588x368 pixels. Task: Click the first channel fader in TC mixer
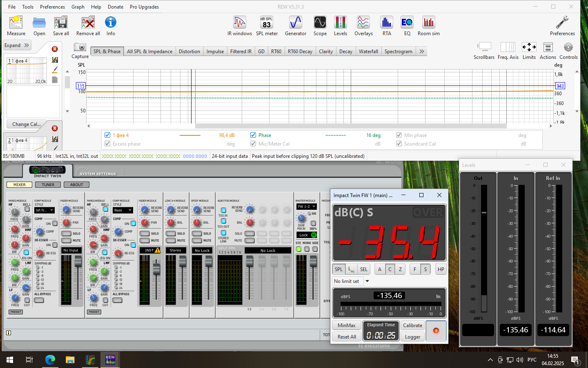pos(78,261)
